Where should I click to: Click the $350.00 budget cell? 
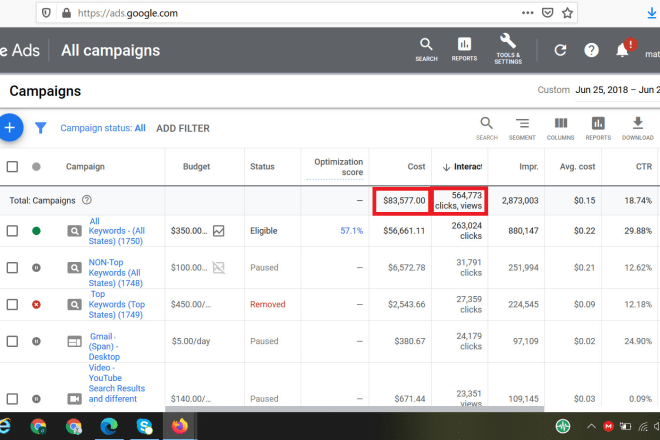(x=189, y=231)
